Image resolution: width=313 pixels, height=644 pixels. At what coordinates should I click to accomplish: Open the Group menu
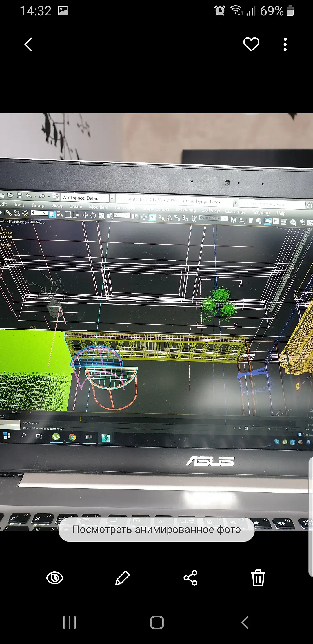click(38, 205)
